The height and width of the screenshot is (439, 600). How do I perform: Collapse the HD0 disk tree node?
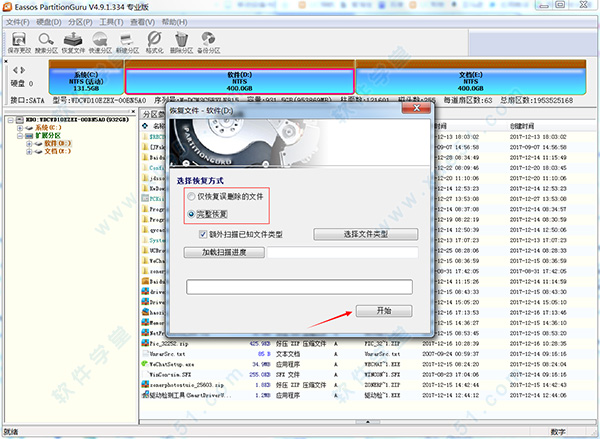(x=11, y=120)
